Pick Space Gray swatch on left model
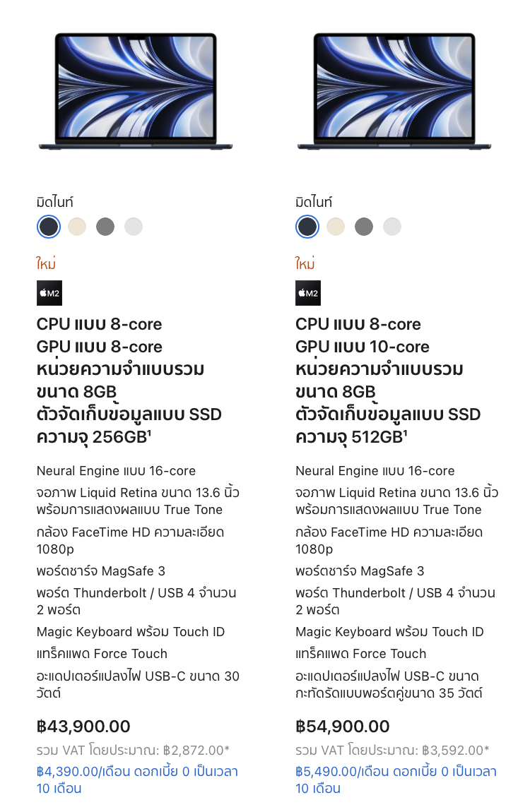The height and width of the screenshot is (812, 530). [105, 227]
